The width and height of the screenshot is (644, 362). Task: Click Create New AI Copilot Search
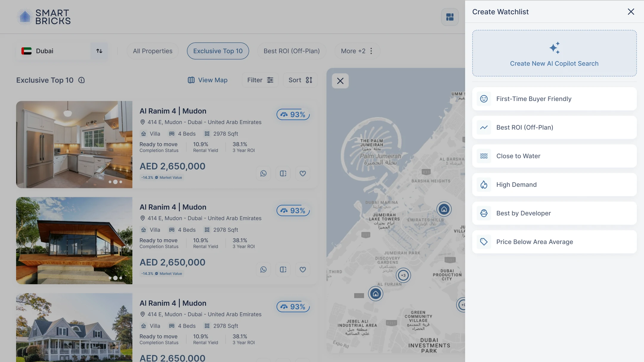[554, 53]
